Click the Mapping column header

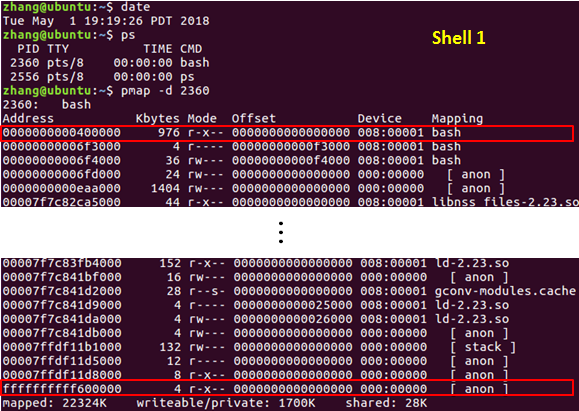457,119
